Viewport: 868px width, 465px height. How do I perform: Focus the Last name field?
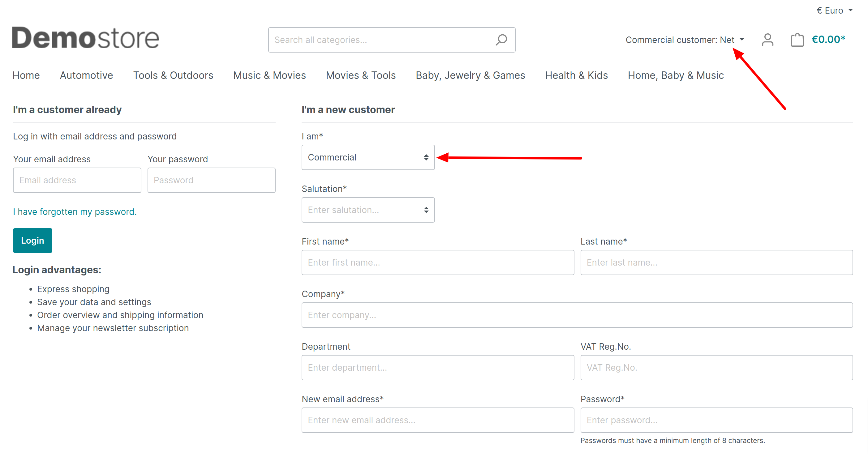pos(716,262)
